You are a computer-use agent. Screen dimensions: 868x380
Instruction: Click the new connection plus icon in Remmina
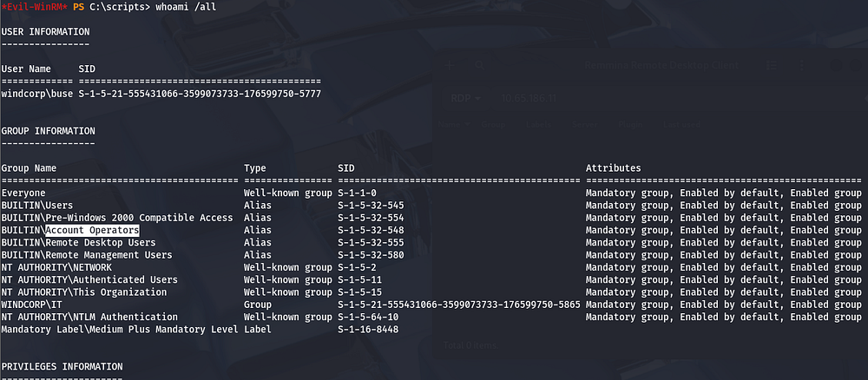coord(450,65)
